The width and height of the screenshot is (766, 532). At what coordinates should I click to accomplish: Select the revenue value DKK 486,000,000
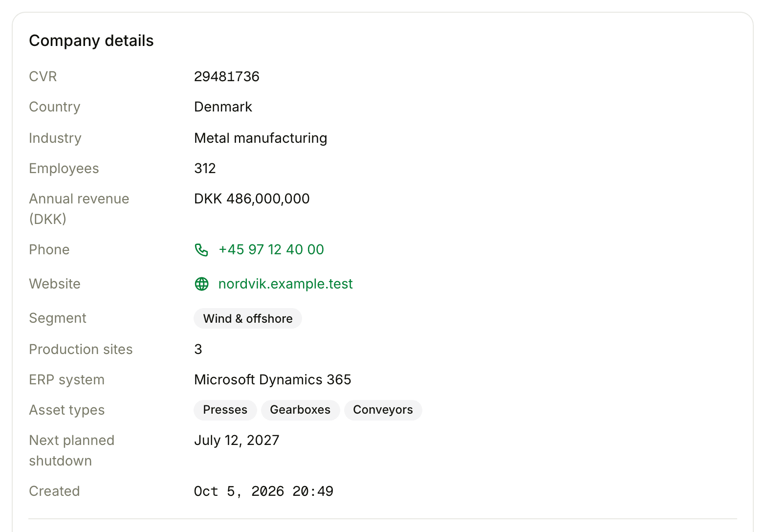click(x=252, y=199)
